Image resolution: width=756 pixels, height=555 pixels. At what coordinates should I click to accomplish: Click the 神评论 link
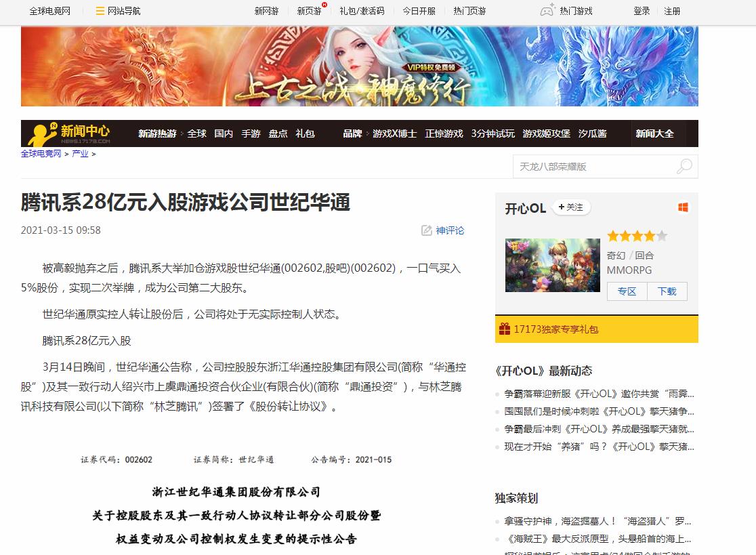(450, 230)
